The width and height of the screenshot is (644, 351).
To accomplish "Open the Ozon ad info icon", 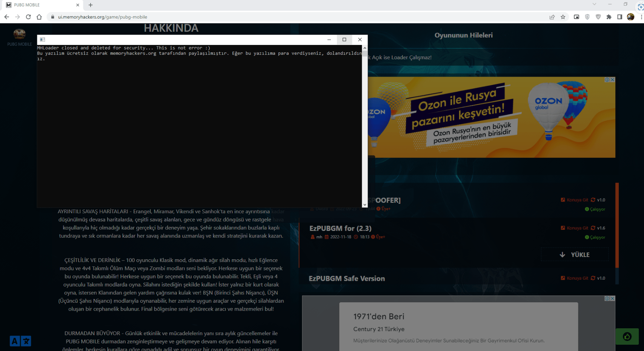I will (x=607, y=80).
